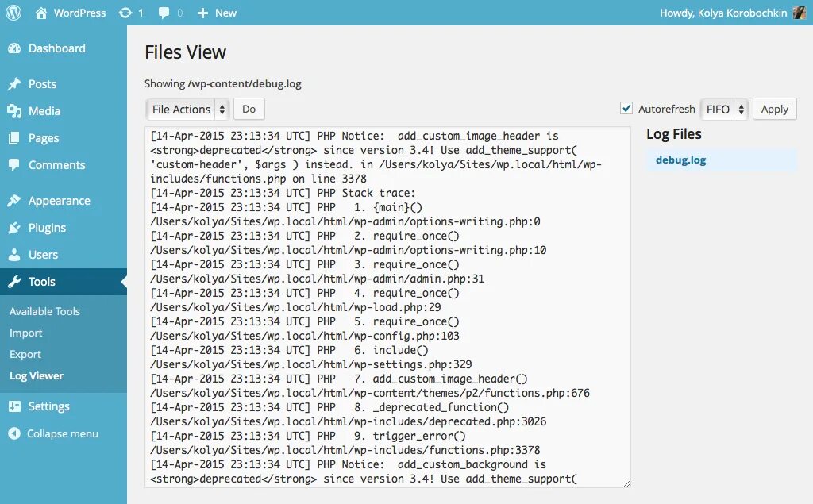Click the Settings sliders icon
The height and width of the screenshot is (504, 813).
(x=14, y=406)
